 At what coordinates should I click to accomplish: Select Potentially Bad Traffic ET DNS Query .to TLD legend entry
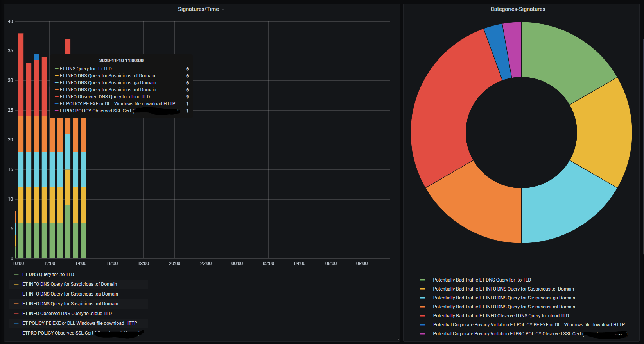pyautogui.click(x=482, y=280)
